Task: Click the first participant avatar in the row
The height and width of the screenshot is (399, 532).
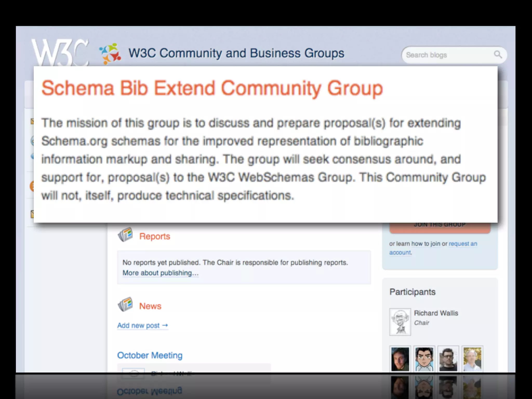Action: pos(400,359)
